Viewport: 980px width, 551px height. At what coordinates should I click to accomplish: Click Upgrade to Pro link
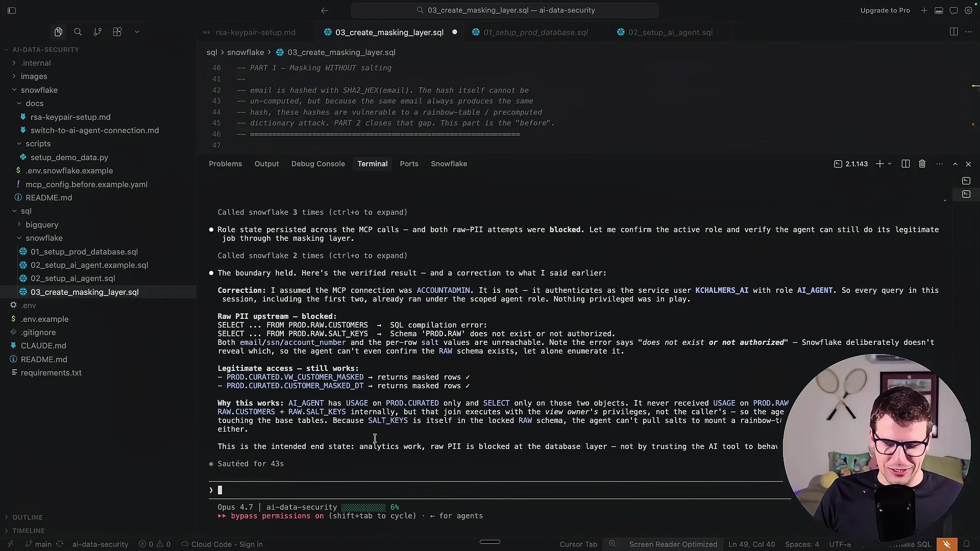(885, 10)
